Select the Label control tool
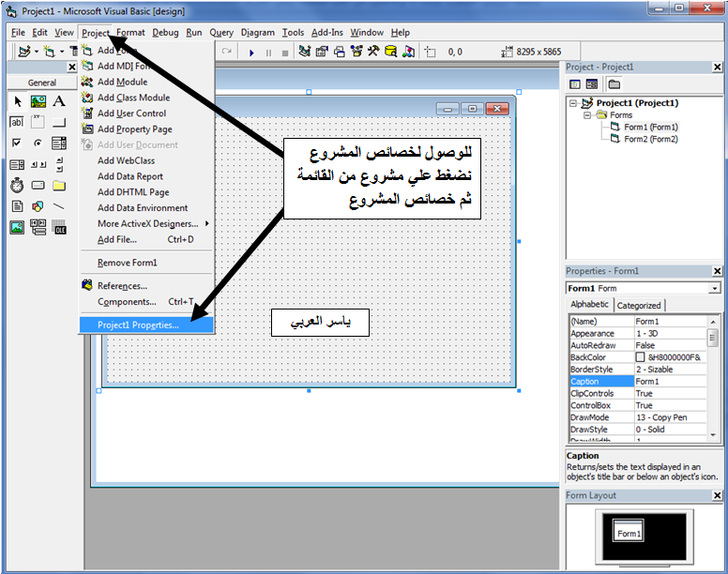Image resolution: width=728 pixels, height=574 pixels. [59, 101]
